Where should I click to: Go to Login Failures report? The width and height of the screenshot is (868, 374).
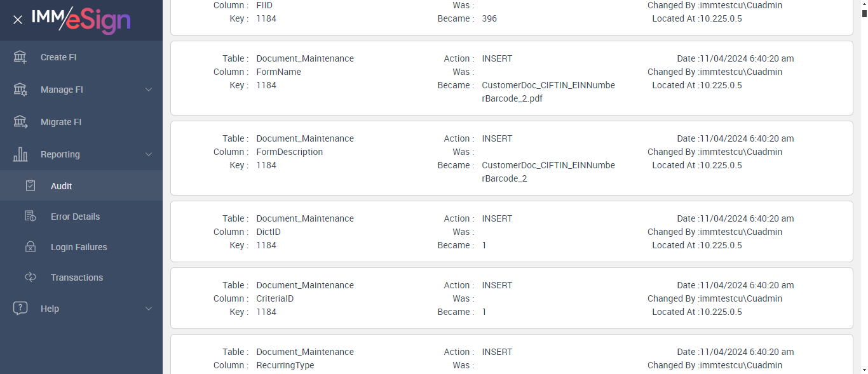[x=79, y=247]
